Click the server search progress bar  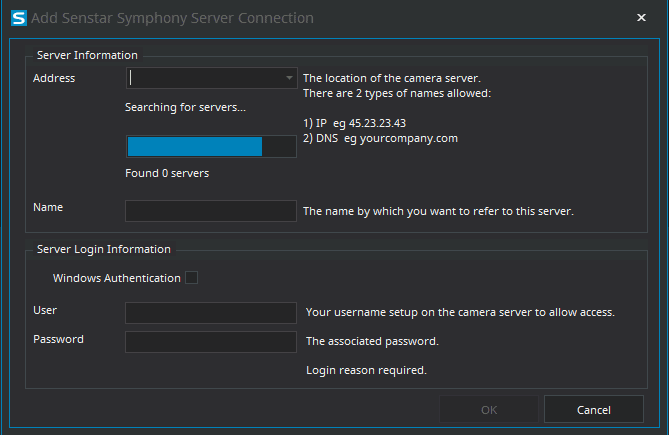coord(211,146)
